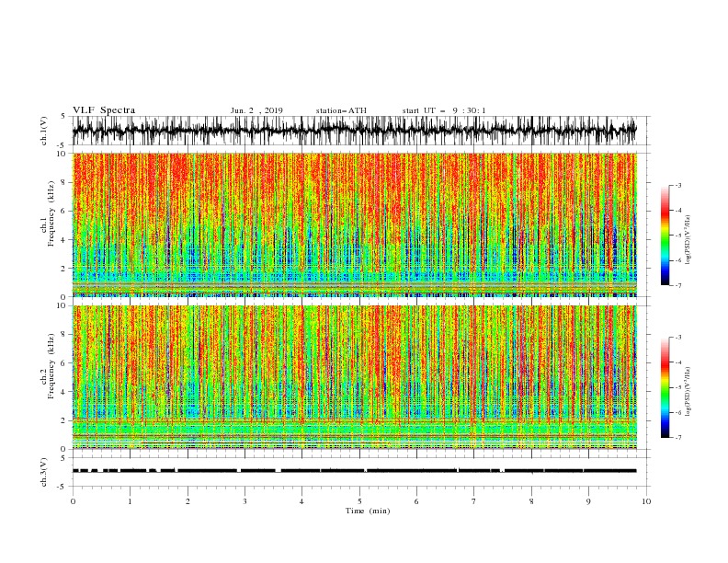Image resolution: width=728 pixels, height=563 pixels.
Task: Click time axis tick label "2"
Action: coord(188,501)
